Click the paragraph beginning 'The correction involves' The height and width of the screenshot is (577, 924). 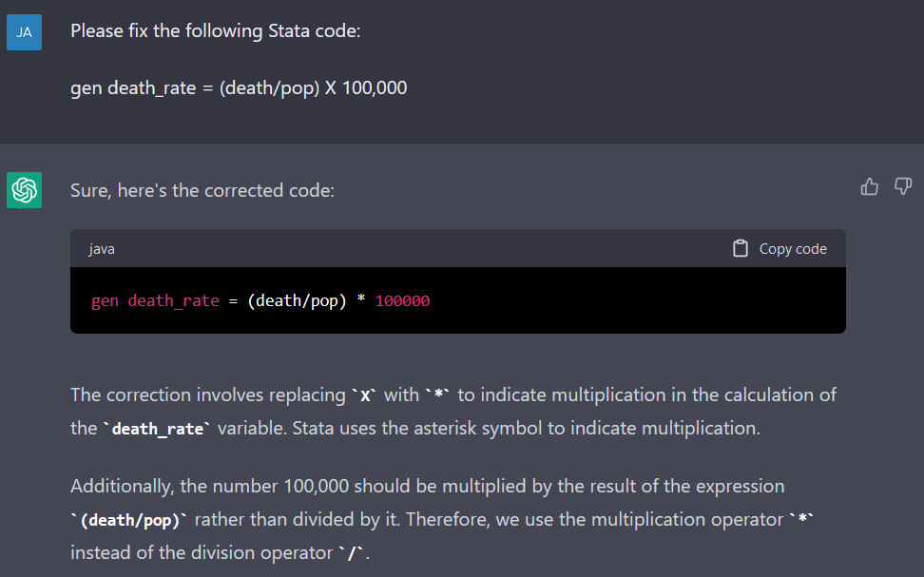click(x=453, y=412)
